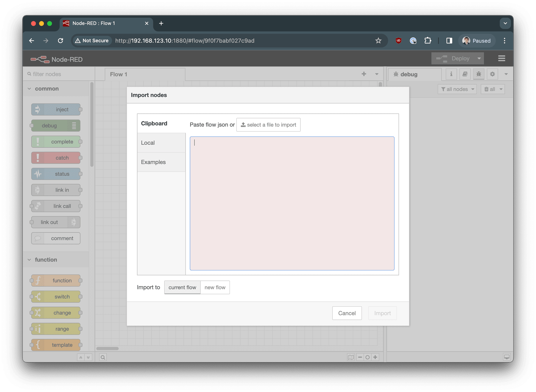Reset zoom to default level
This screenshot has width=536, height=392.
click(x=367, y=357)
